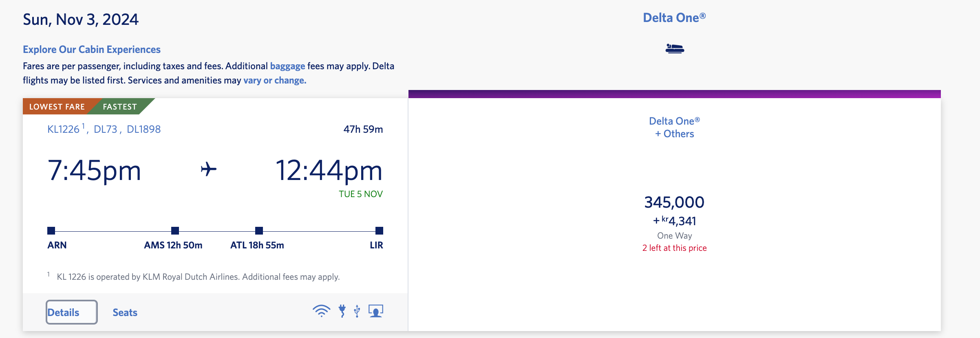Select the 345,000 miles fare
The width and height of the screenshot is (980, 338).
pyautogui.click(x=674, y=202)
